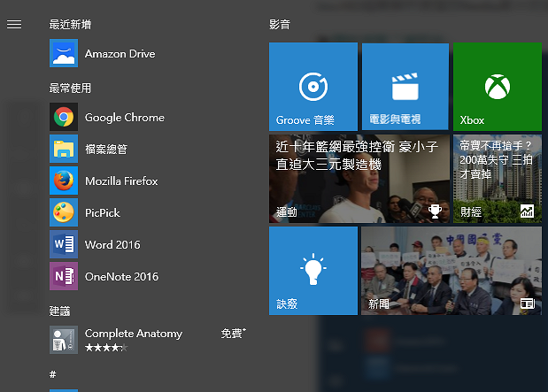Click the star rating under Complete Anatomy
Screen dimensions: 548x392
(x=106, y=348)
